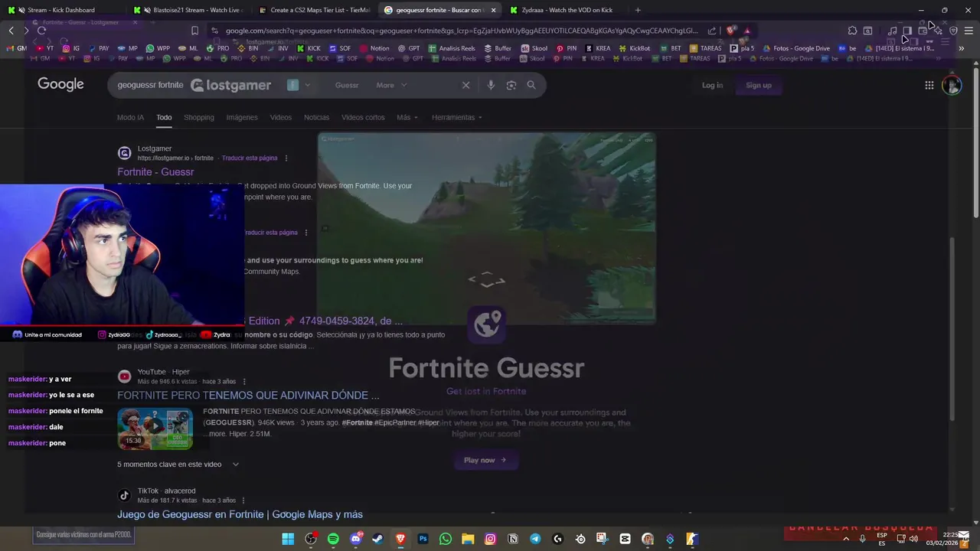Close the geoguessr fortnite tab
This screenshot has height=551, width=980.
coord(493,10)
